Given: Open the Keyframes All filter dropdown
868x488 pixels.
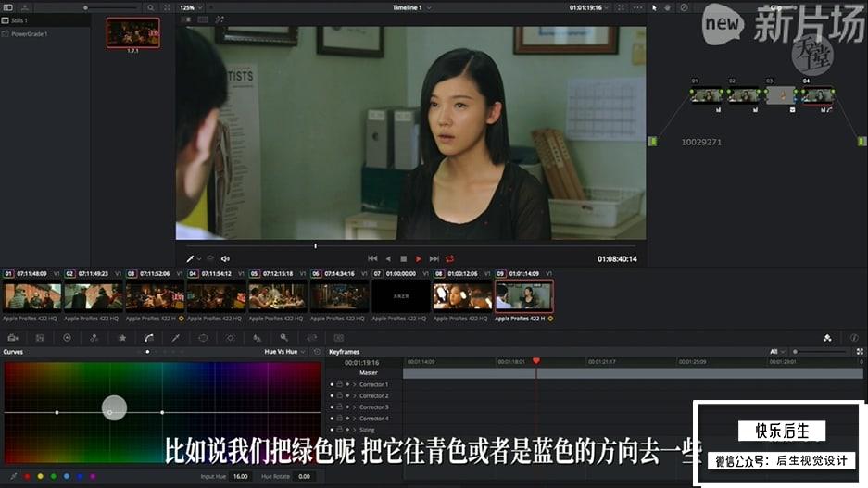Looking at the screenshot, I should (777, 352).
